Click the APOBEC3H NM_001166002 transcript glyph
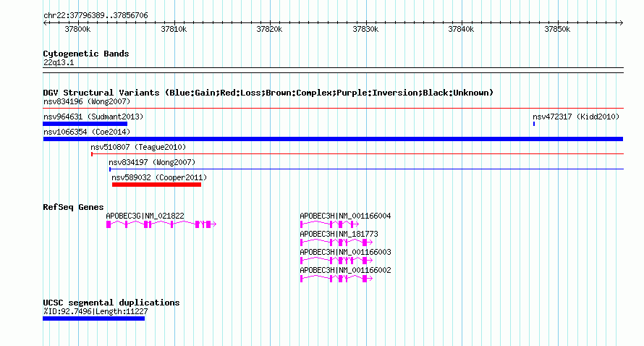This screenshot has width=644, height=346. click(336, 278)
